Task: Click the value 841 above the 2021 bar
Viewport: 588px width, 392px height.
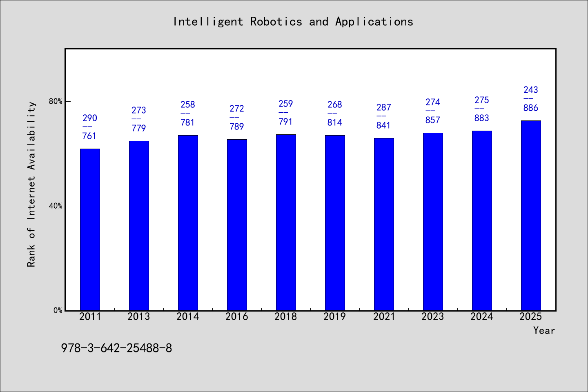Action: (x=384, y=125)
